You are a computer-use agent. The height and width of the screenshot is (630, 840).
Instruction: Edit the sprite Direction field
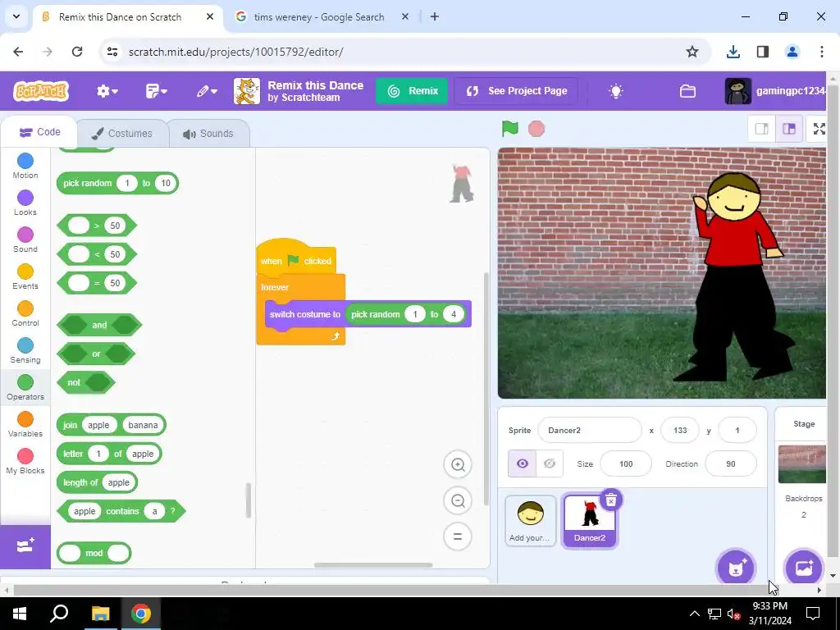pos(731,464)
